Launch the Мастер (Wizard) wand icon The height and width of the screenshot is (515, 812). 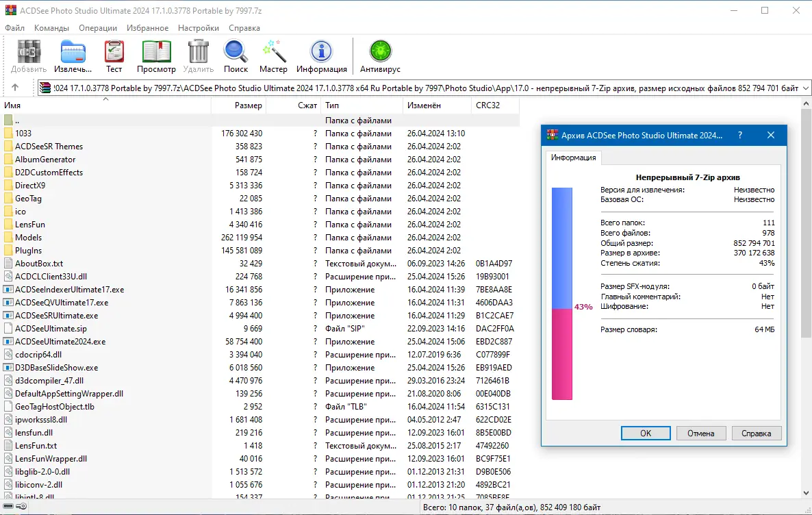[273, 52]
